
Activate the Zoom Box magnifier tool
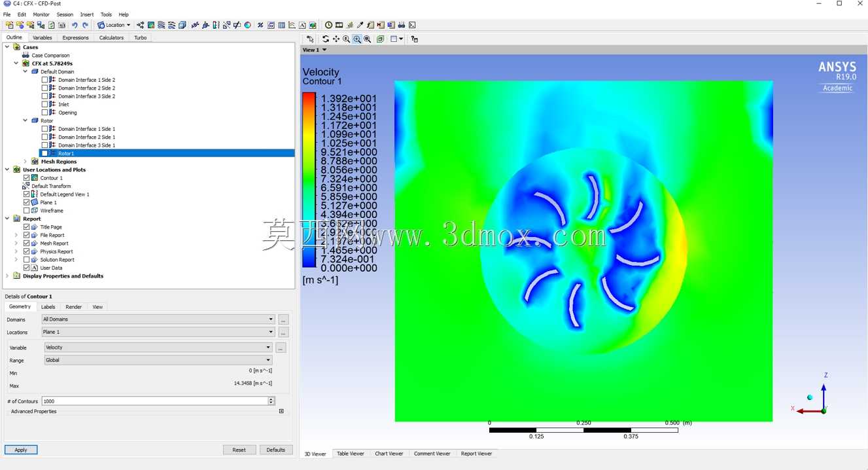[x=357, y=39]
